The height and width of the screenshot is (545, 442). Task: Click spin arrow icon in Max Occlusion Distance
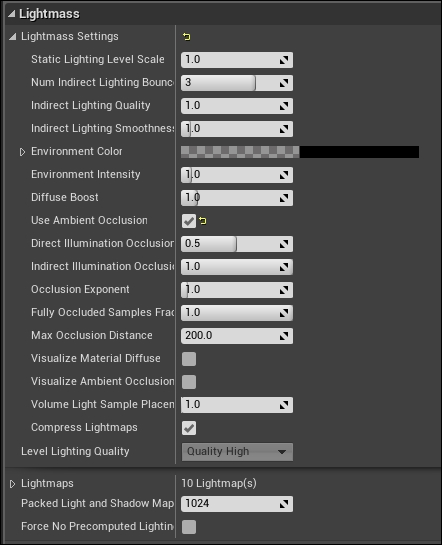click(x=284, y=336)
